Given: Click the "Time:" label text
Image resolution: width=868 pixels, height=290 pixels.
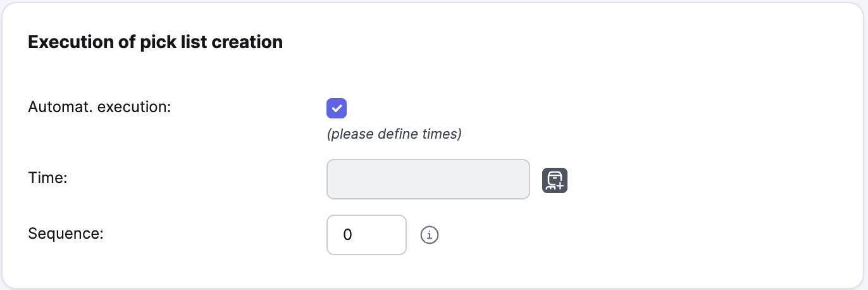Looking at the screenshot, I should (48, 178).
